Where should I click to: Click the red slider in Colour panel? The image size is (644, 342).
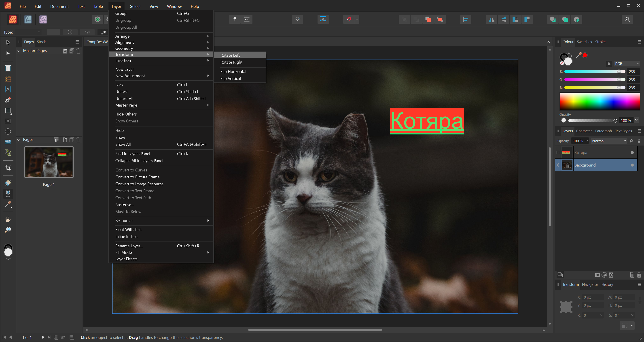click(595, 72)
